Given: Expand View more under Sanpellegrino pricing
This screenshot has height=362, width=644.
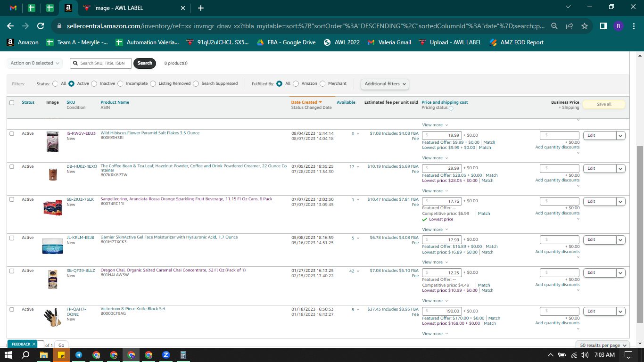Looking at the screenshot, I should coord(435,230).
